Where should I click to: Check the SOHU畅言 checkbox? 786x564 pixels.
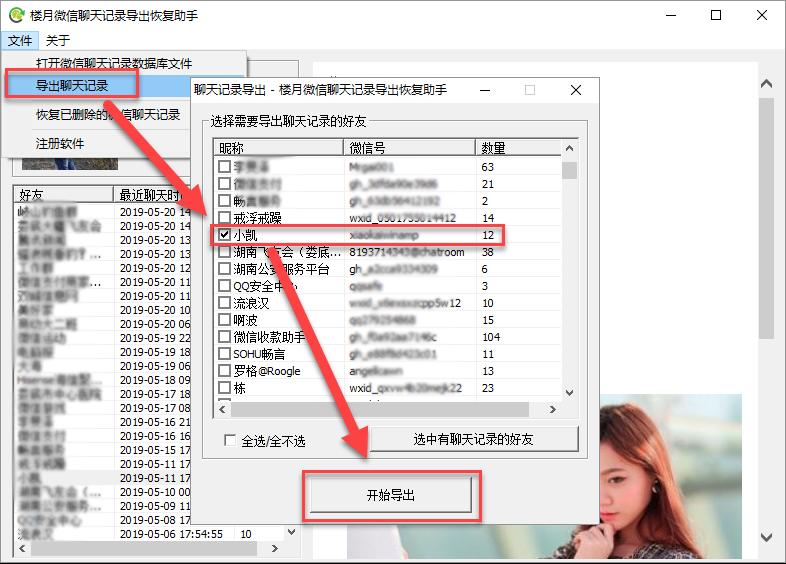coord(225,354)
